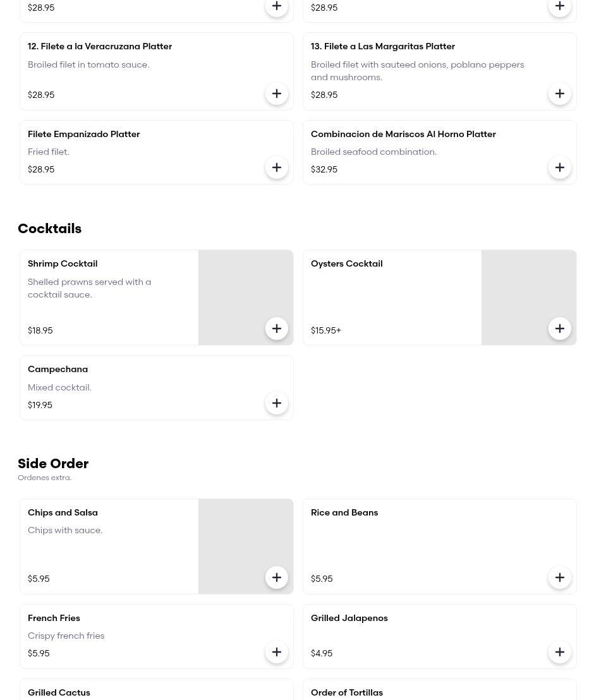Add Oysters Cocktail with plus button
Viewport: 594px width, 700px height.
coord(560,329)
